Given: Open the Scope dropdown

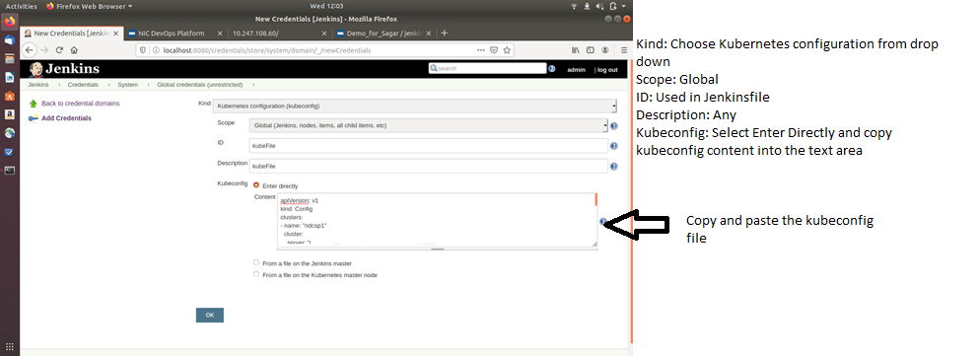Looking at the screenshot, I should click(428, 126).
